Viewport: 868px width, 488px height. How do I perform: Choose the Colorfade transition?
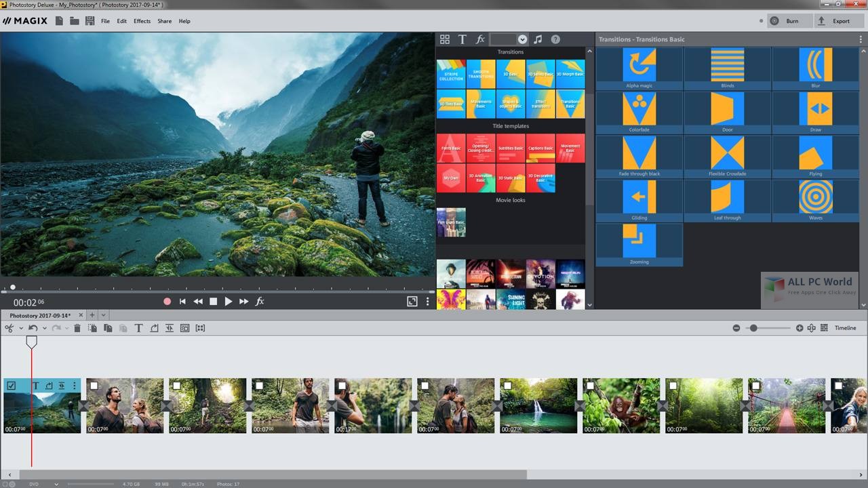639,113
